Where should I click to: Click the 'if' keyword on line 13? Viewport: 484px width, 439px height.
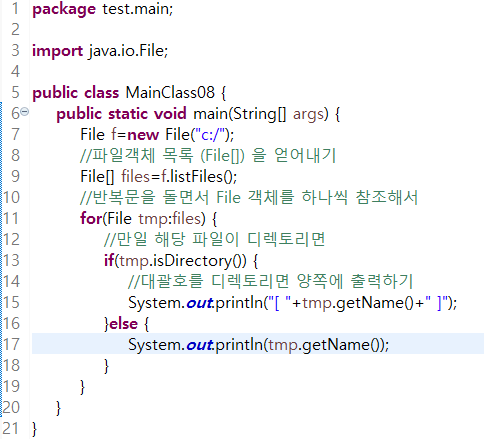click(x=109, y=260)
